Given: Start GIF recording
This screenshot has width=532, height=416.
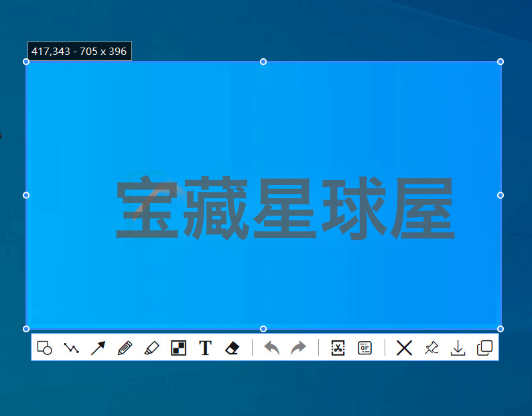Looking at the screenshot, I should pos(364,348).
